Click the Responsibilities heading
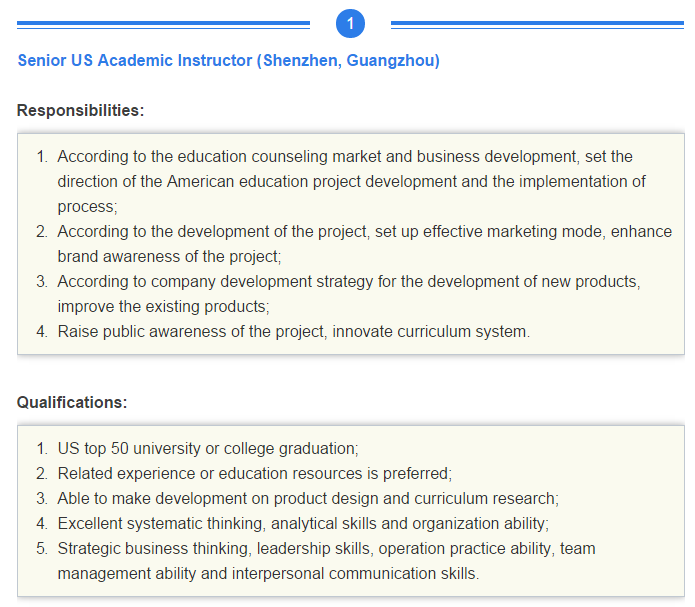The width and height of the screenshot is (695, 607). pyautogui.click(x=80, y=111)
